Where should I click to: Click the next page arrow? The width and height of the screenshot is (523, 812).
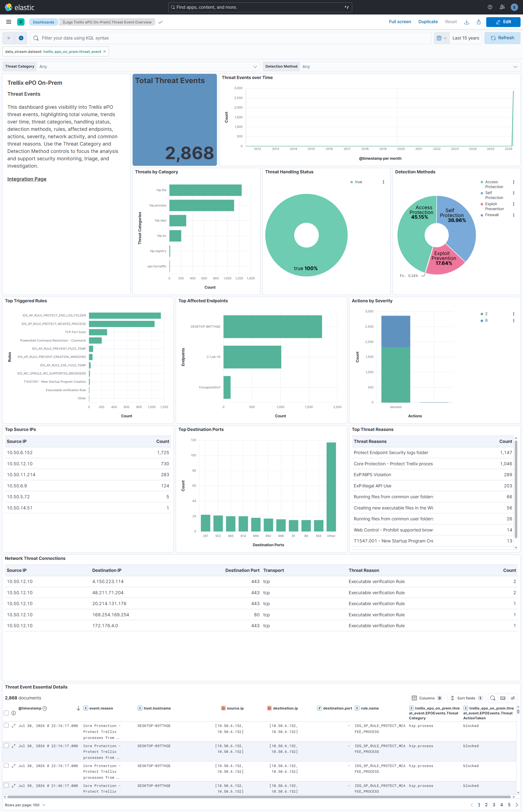tap(516, 805)
